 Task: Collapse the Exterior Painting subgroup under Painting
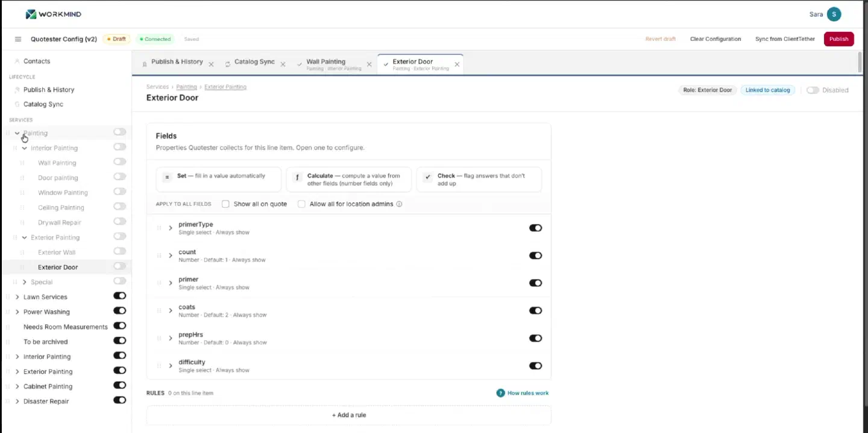[24, 237]
